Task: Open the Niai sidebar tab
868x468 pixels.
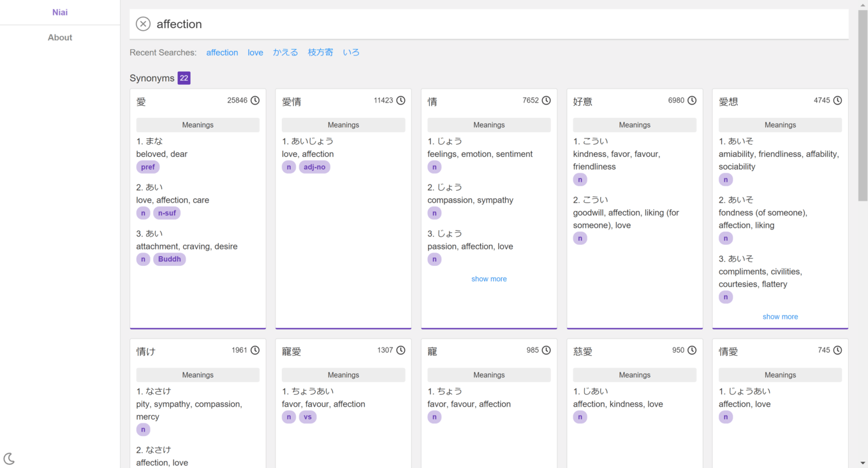Action: [x=60, y=12]
